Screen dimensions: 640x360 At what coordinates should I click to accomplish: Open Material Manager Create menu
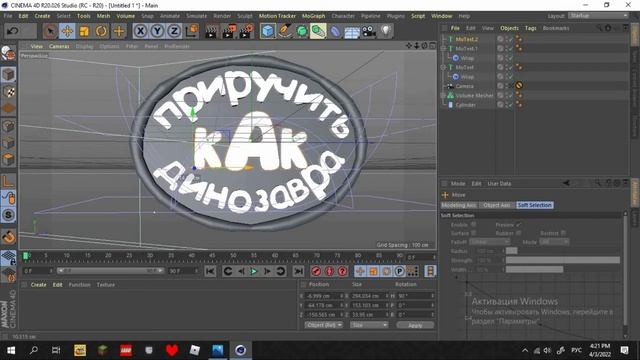38,285
